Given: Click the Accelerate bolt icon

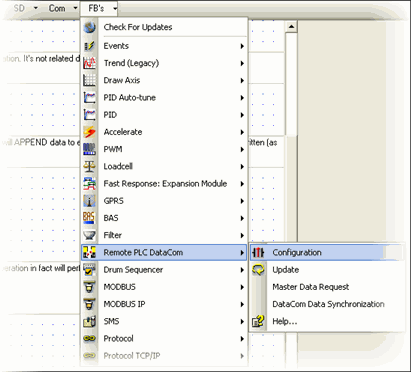Looking at the screenshot, I should (x=89, y=132).
